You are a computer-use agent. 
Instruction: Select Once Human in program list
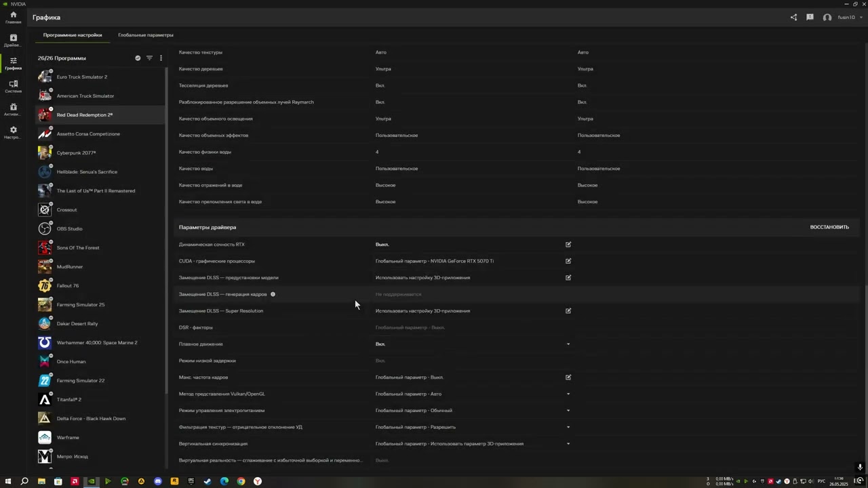[x=100, y=362]
